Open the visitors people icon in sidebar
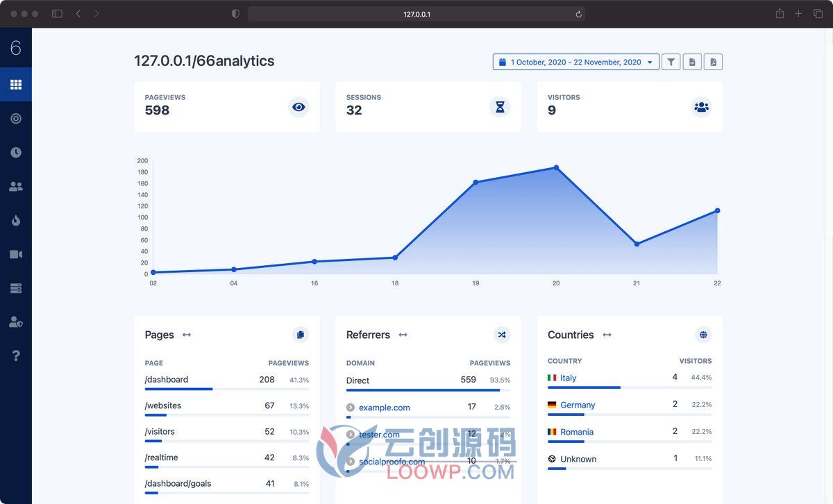Viewport: 833px width, 504px height. 16,187
